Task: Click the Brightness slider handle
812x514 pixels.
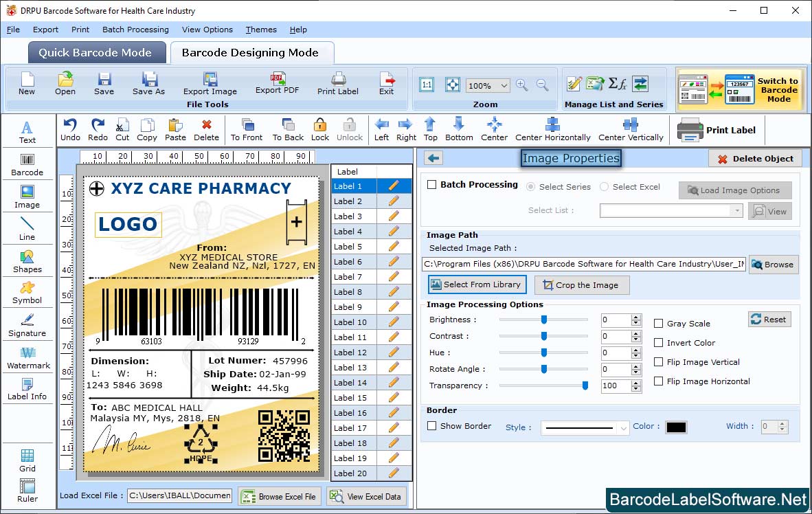Action: pos(544,320)
